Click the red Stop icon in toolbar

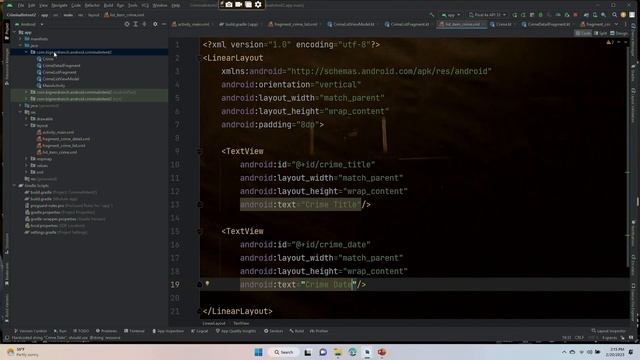[x=576, y=15]
